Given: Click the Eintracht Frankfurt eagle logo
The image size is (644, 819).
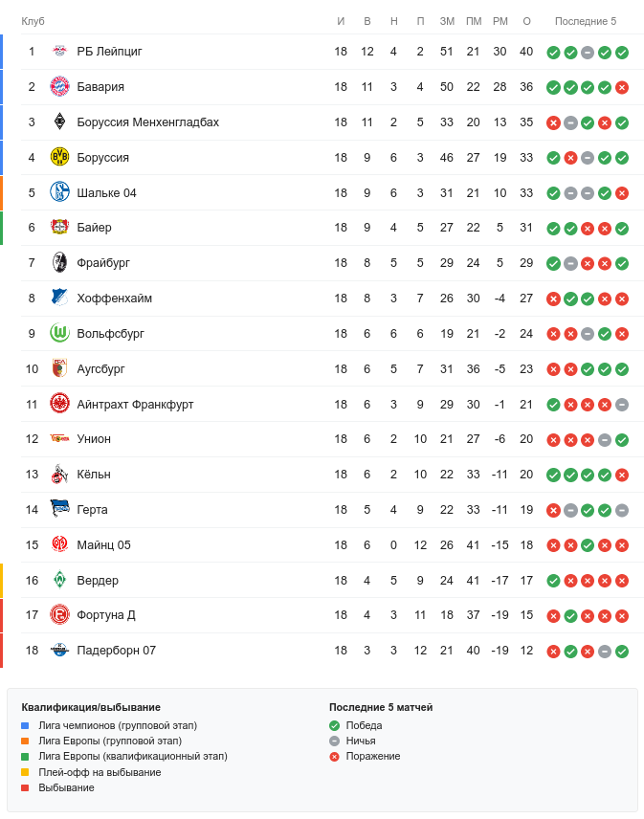Looking at the screenshot, I should [x=60, y=405].
